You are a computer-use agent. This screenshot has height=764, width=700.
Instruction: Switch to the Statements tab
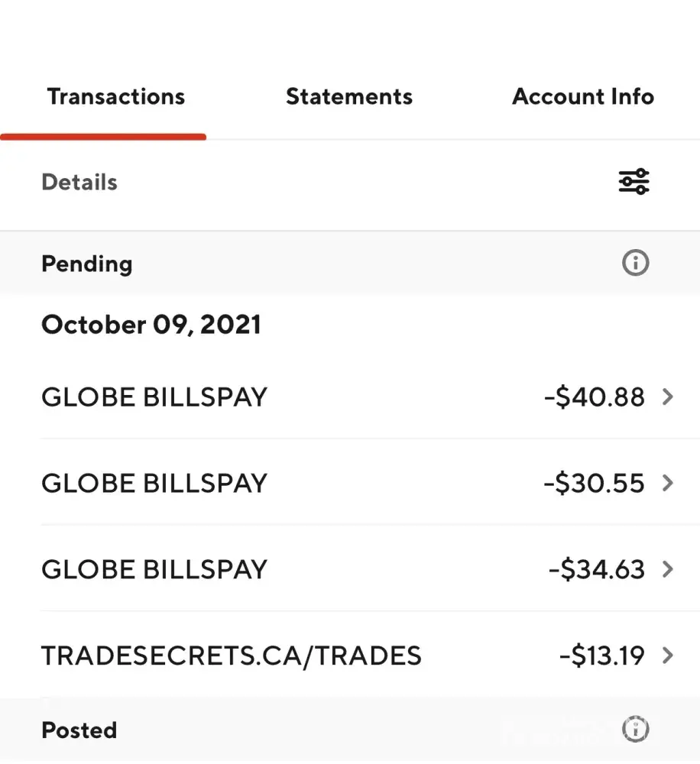(x=349, y=97)
